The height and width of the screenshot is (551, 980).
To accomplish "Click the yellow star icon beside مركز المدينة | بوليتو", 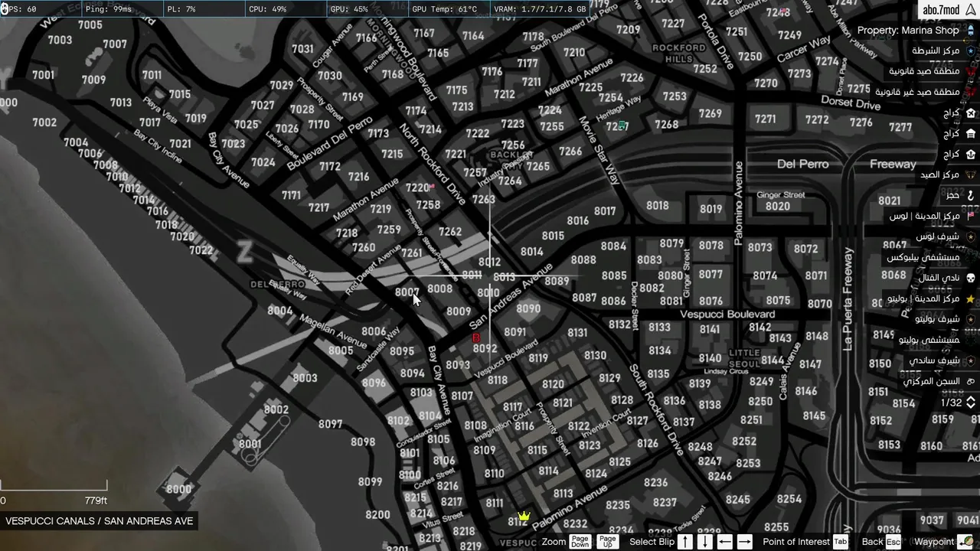I will coord(971,298).
